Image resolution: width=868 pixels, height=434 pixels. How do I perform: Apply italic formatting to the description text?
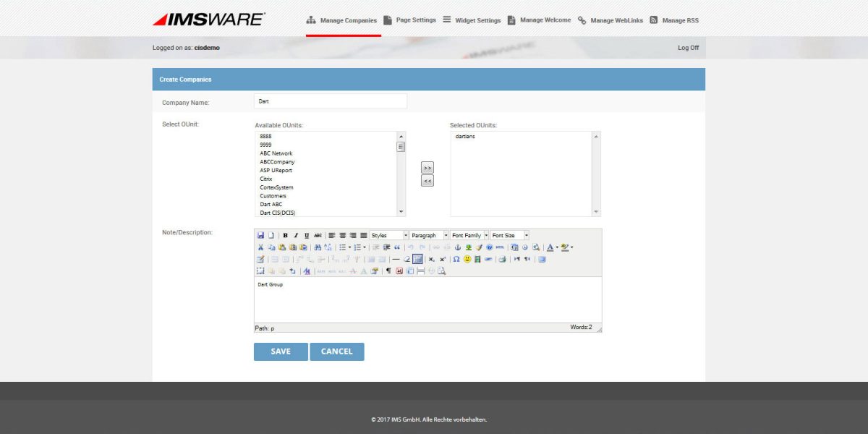click(x=295, y=234)
